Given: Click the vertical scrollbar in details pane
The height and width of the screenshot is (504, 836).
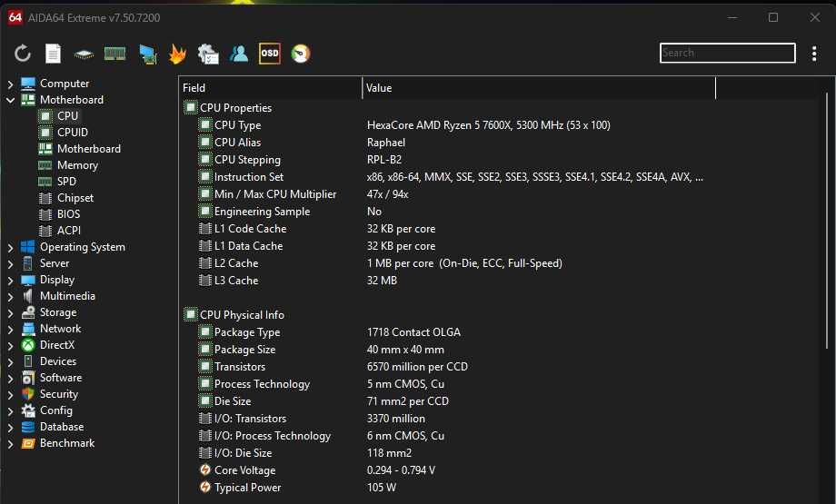Looking at the screenshot, I should pos(826,221).
